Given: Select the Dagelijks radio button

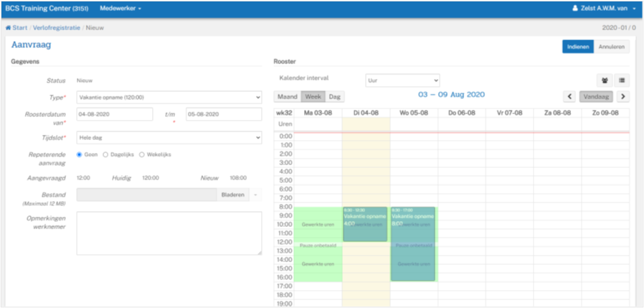Looking at the screenshot, I should 105,154.
